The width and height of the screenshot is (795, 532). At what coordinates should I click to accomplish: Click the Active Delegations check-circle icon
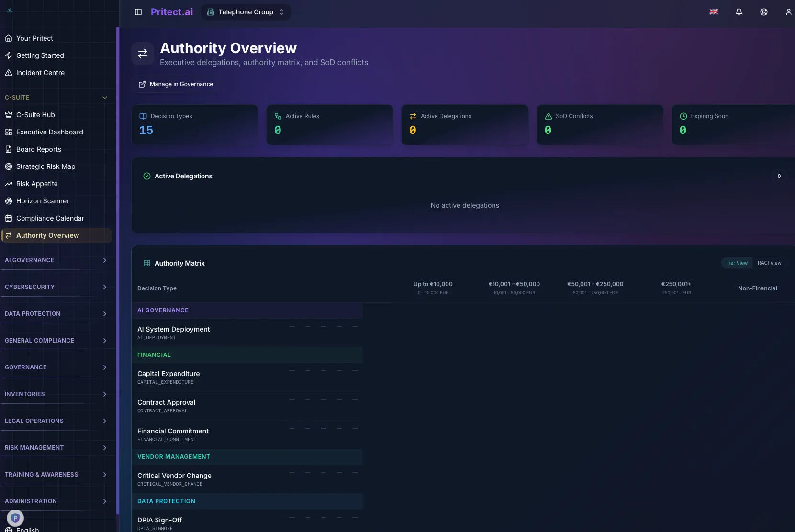point(147,176)
